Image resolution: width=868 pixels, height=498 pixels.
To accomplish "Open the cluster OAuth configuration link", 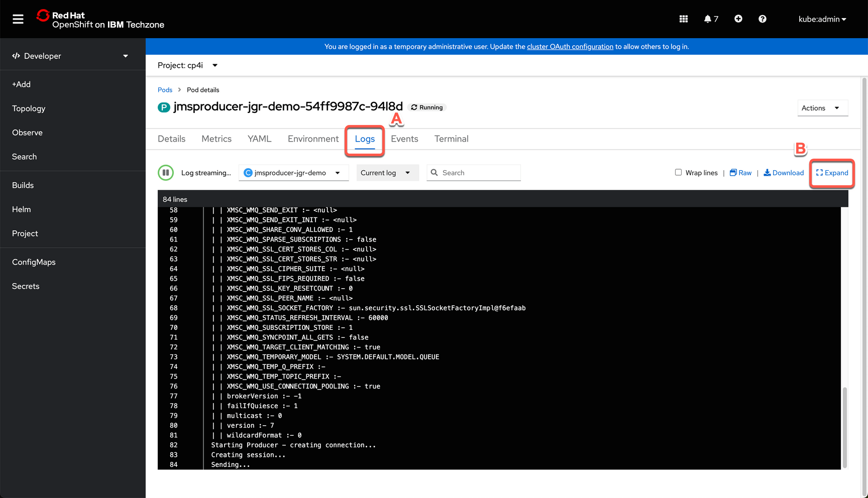I will click(x=570, y=46).
